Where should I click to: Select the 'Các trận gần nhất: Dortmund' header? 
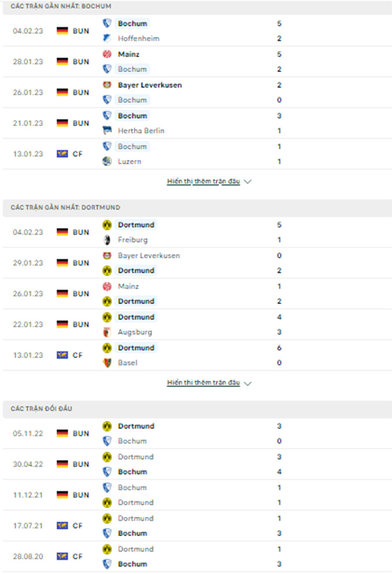(197, 208)
